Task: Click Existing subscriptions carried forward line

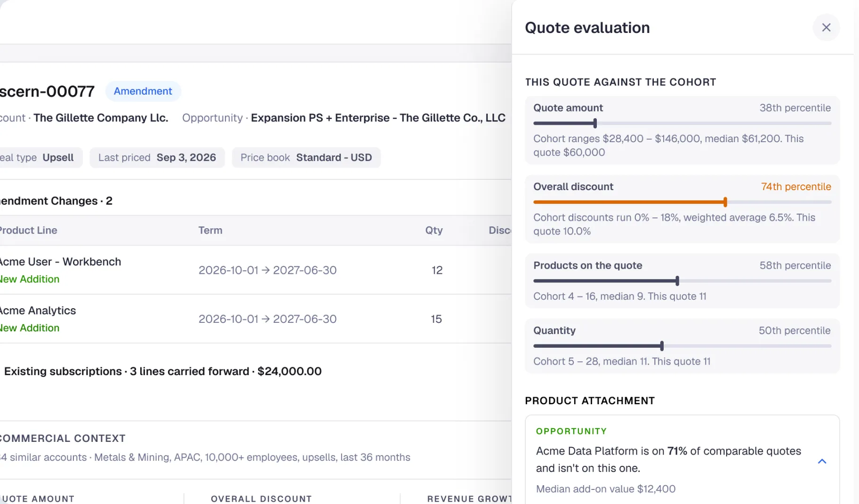Action: (163, 371)
